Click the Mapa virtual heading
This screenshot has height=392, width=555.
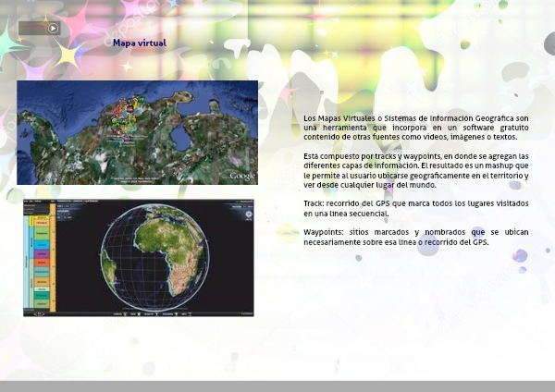tap(139, 43)
